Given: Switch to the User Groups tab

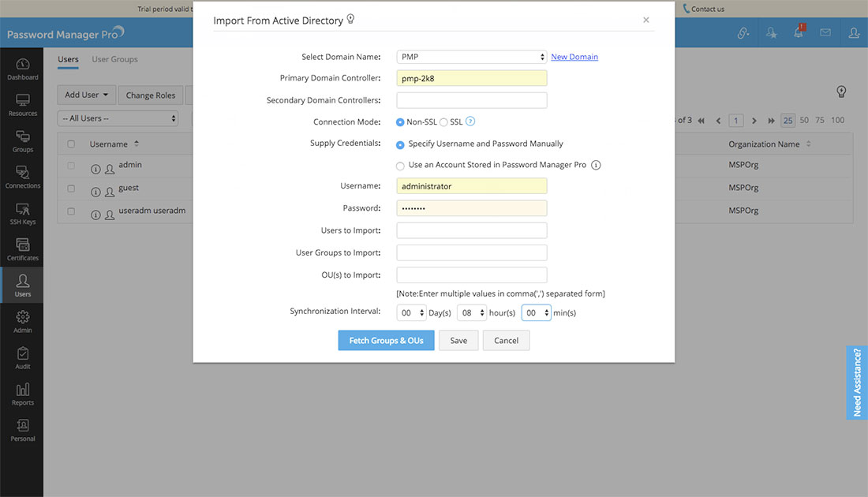Looking at the screenshot, I should [114, 59].
